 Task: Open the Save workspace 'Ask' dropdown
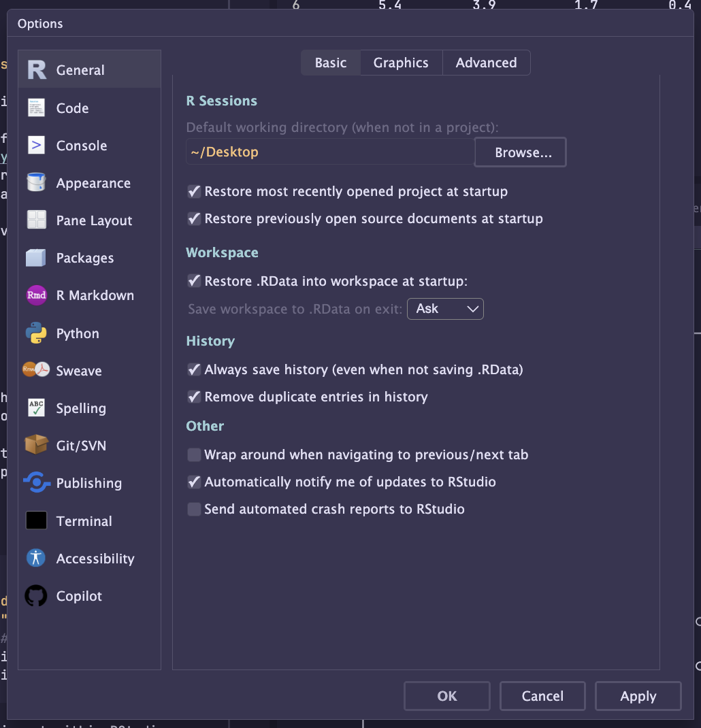[445, 309]
